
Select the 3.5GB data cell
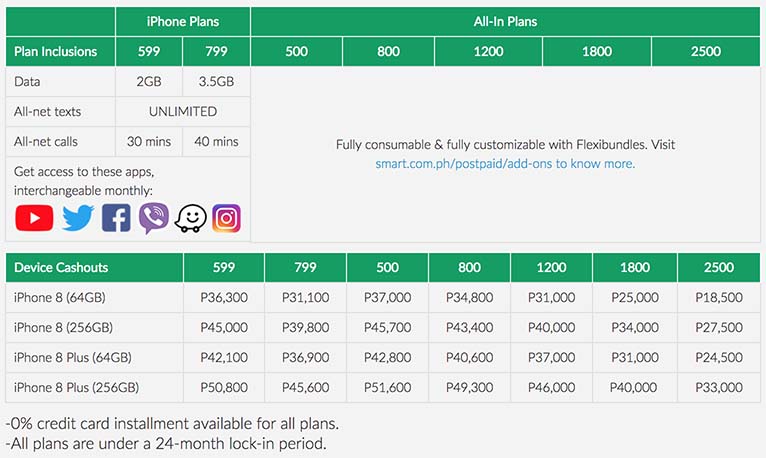(216, 82)
